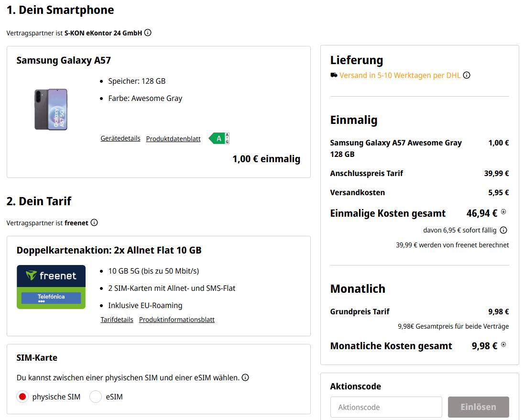Click '9,98€ Gesamtpreis für beide Verträge' note
Viewport: 524px width, 420px height.
(x=453, y=326)
